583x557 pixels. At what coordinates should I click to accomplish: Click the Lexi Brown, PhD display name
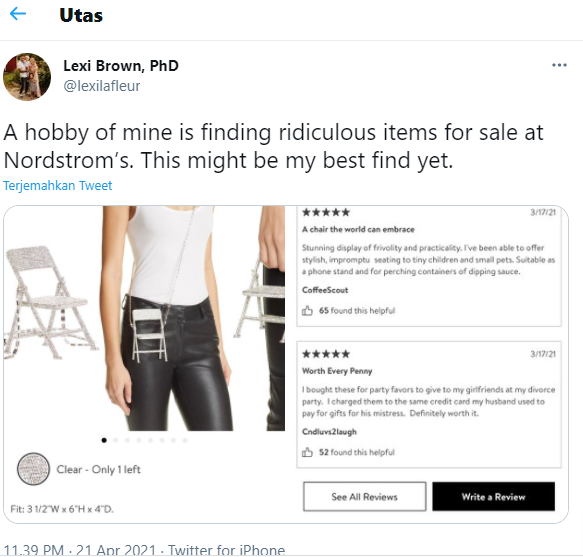coord(121,65)
